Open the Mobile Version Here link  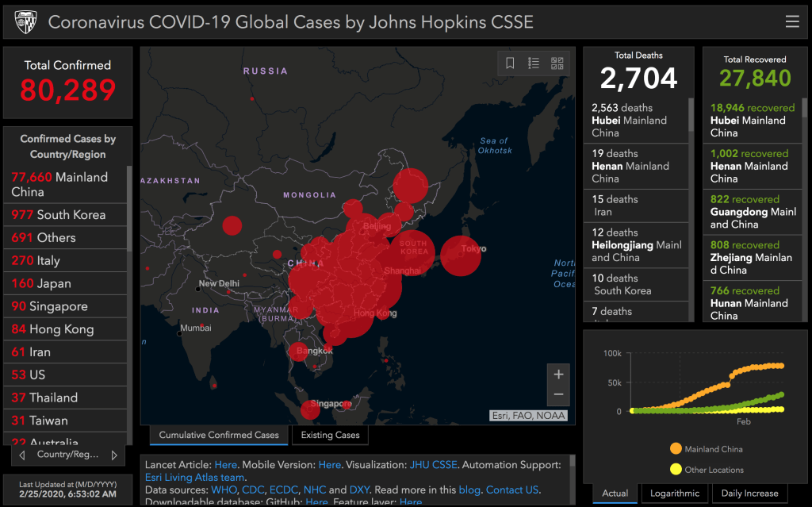pos(329,465)
